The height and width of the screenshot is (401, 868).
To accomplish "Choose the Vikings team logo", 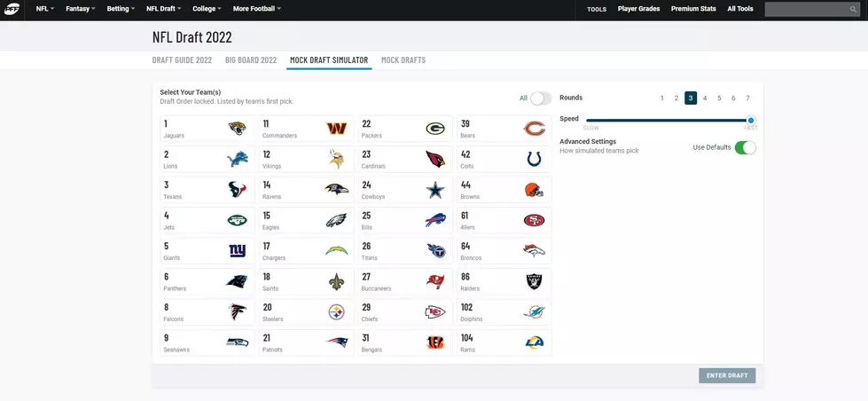I will (x=336, y=160).
